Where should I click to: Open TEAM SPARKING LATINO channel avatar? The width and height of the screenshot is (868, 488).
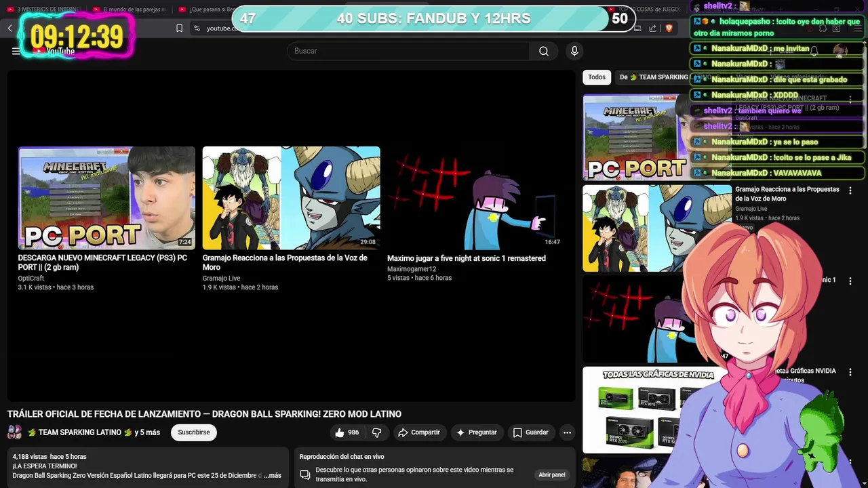coord(14,432)
